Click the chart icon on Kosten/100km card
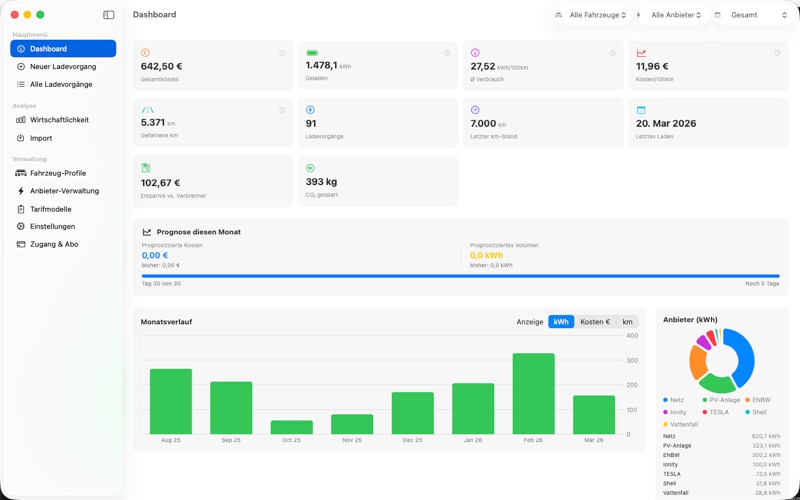The width and height of the screenshot is (800, 500). tap(641, 53)
